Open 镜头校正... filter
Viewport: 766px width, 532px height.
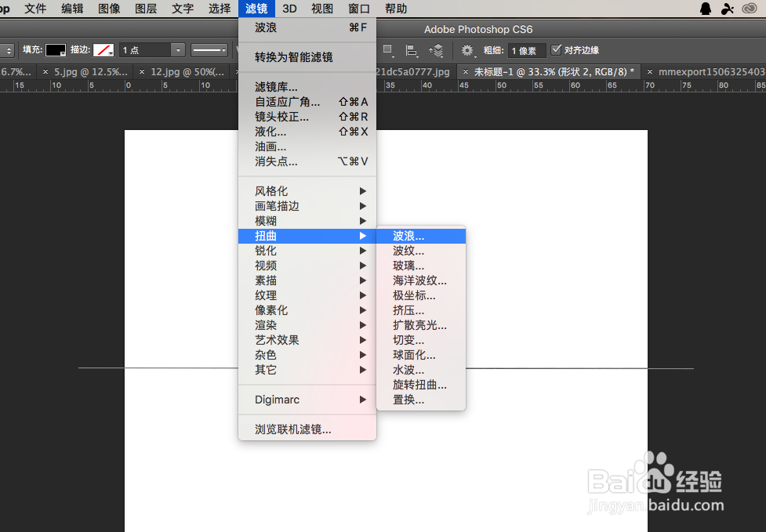(x=307, y=117)
